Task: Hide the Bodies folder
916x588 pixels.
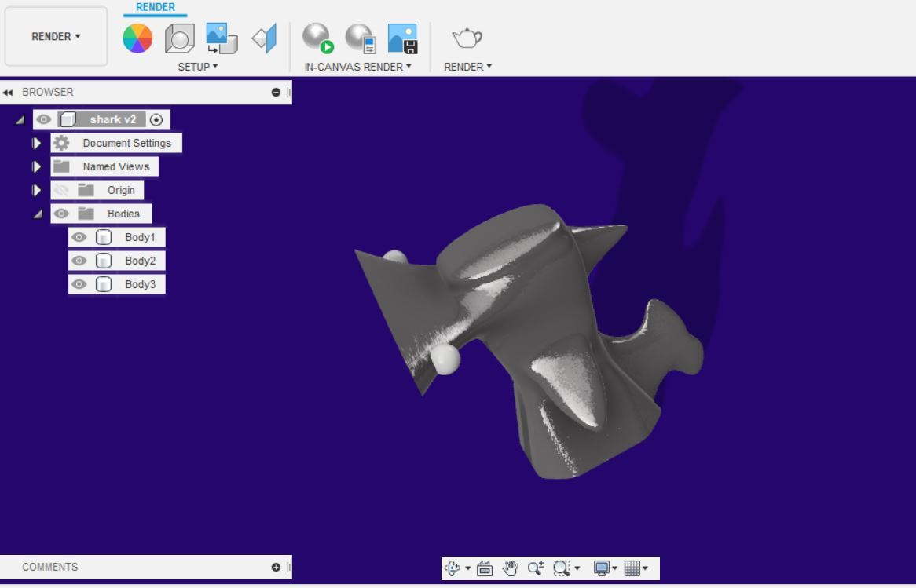Action: pos(61,214)
